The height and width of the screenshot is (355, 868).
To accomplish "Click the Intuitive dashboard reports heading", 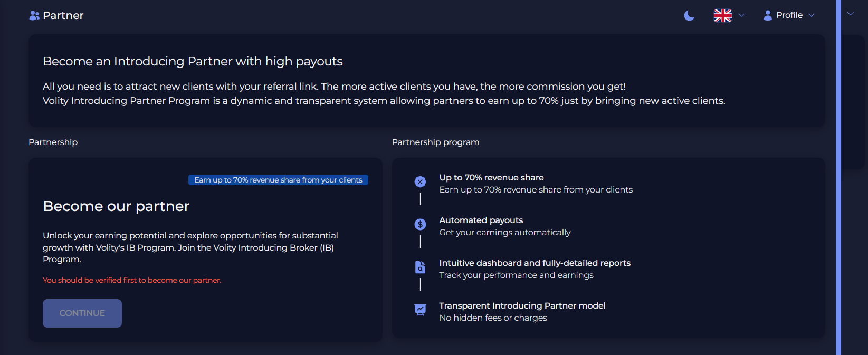I will coord(535,263).
